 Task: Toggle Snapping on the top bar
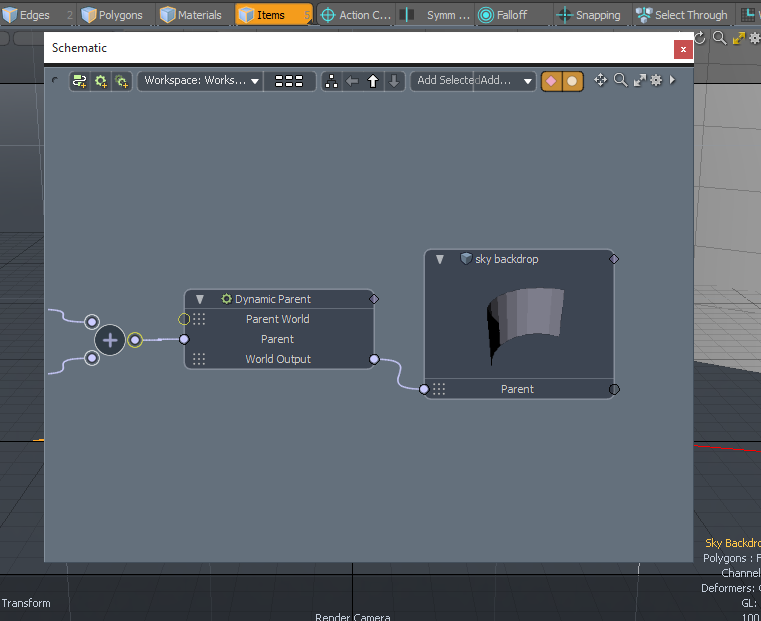coord(593,15)
